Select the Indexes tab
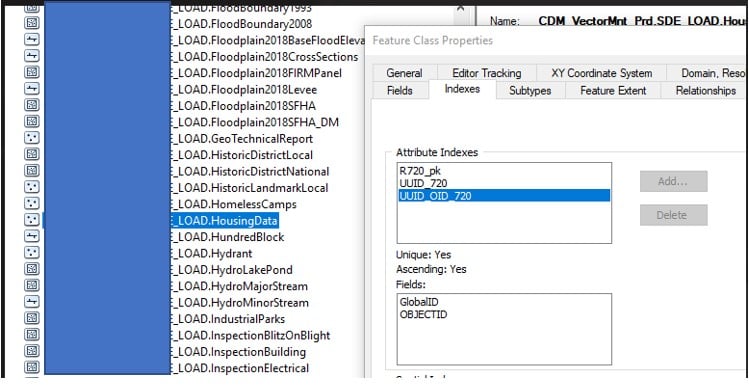Image resolution: width=749 pixels, height=386 pixels. pyautogui.click(x=462, y=89)
